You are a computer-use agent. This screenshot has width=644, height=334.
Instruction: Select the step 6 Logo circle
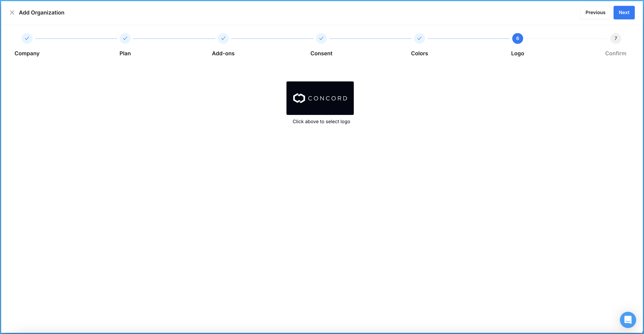pos(517,39)
